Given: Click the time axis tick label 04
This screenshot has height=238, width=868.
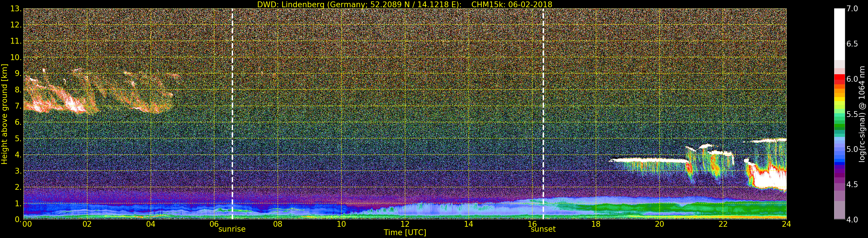Looking at the screenshot, I should coord(151,224).
